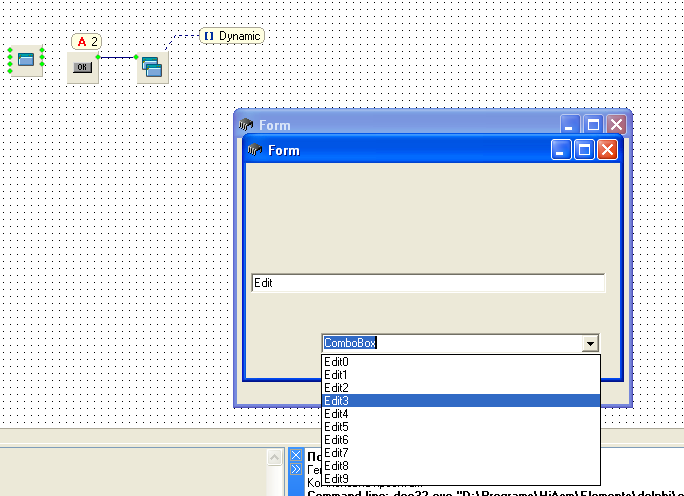This screenshot has width=684, height=496.
Task: Collapse the ComboBox dropdown arrow
Action: tap(590, 343)
